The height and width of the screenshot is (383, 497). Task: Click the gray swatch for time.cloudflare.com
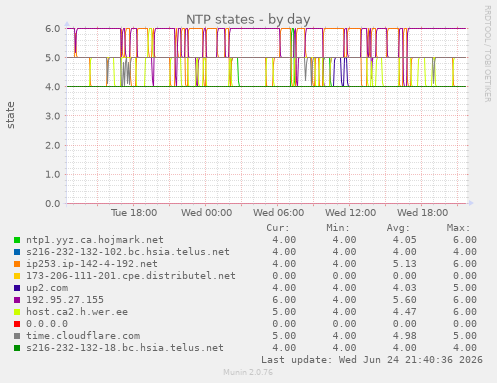coord(17,336)
